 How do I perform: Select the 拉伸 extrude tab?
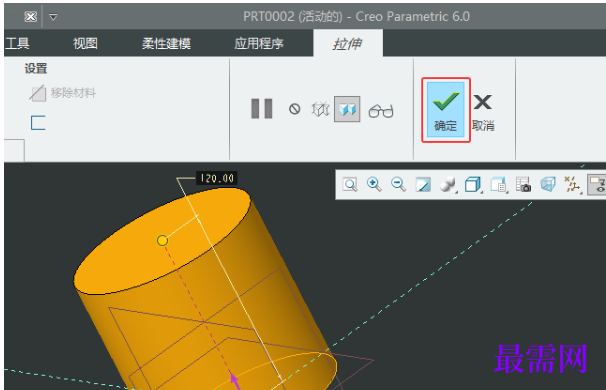pyautogui.click(x=347, y=43)
